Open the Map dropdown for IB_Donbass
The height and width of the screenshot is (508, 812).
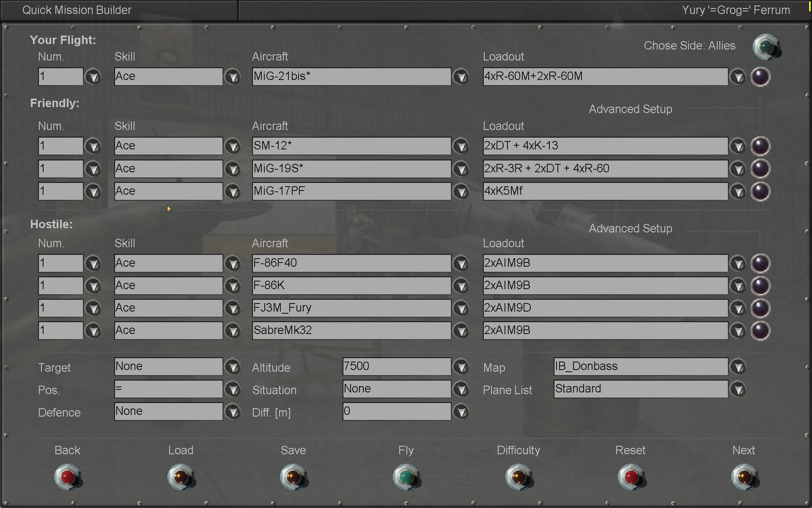738,367
